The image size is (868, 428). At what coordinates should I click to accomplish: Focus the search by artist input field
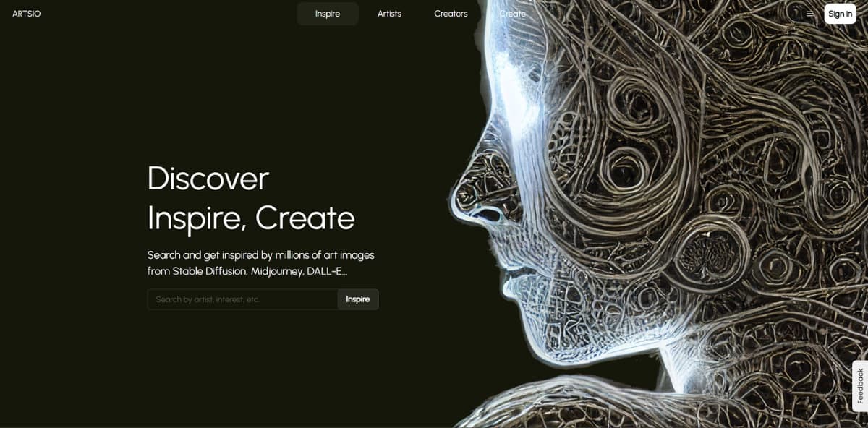(242, 299)
